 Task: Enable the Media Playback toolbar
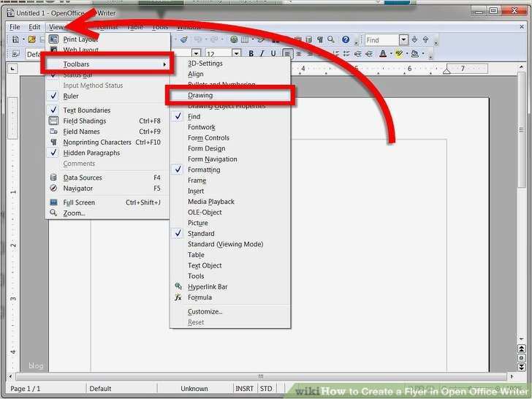(x=230, y=202)
